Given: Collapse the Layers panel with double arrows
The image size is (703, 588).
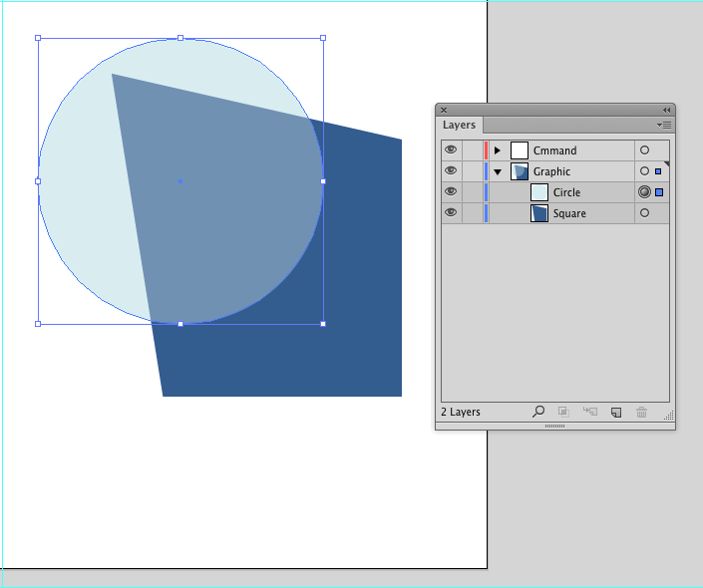Looking at the screenshot, I should [x=667, y=110].
